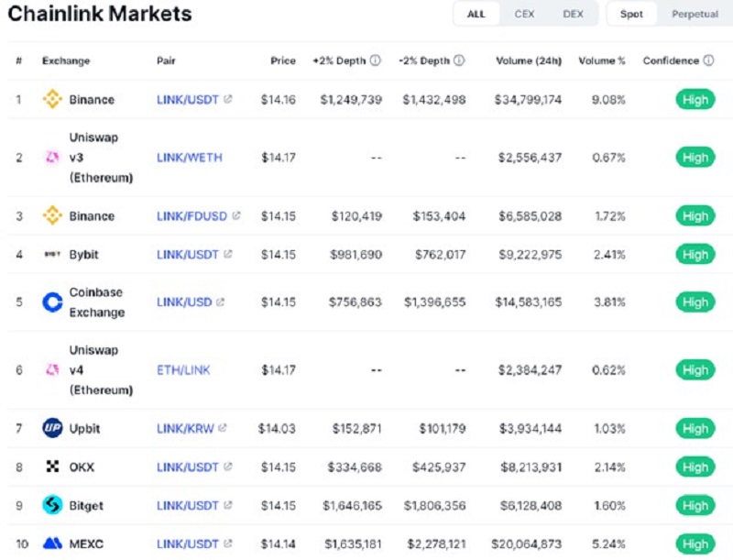
Task: Click the info icon next to -2% Depth
Action: 460,60
